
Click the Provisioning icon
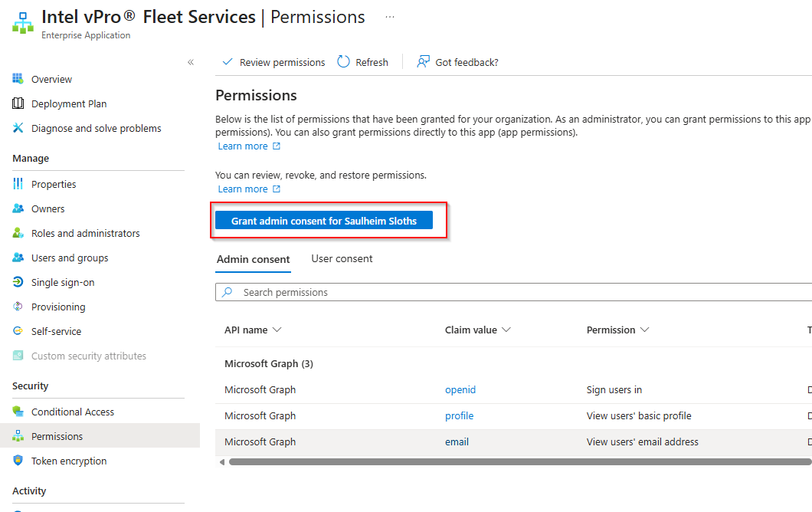(18, 307)
